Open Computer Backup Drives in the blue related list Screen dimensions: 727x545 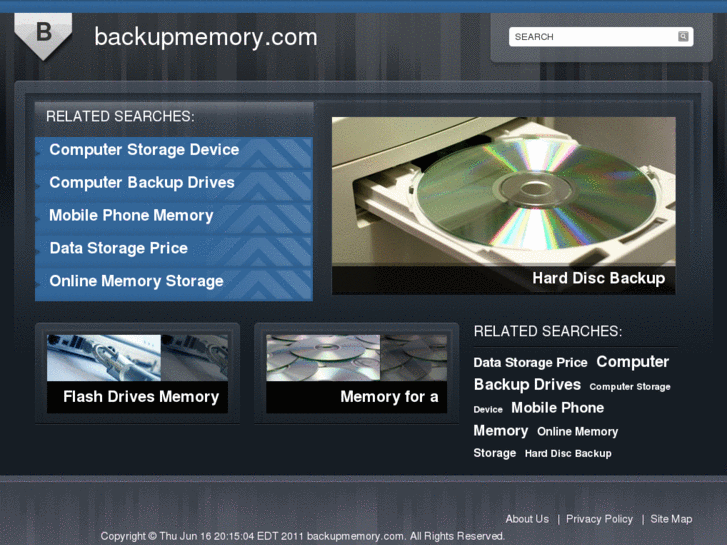coord(142,182)
